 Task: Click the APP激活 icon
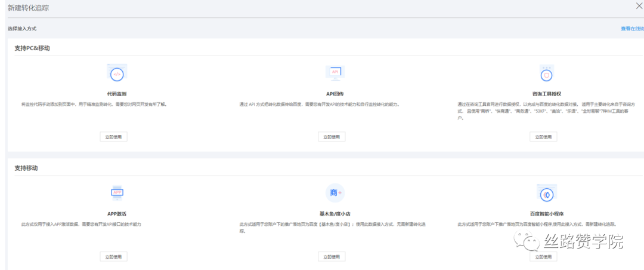tap(116, 193)
